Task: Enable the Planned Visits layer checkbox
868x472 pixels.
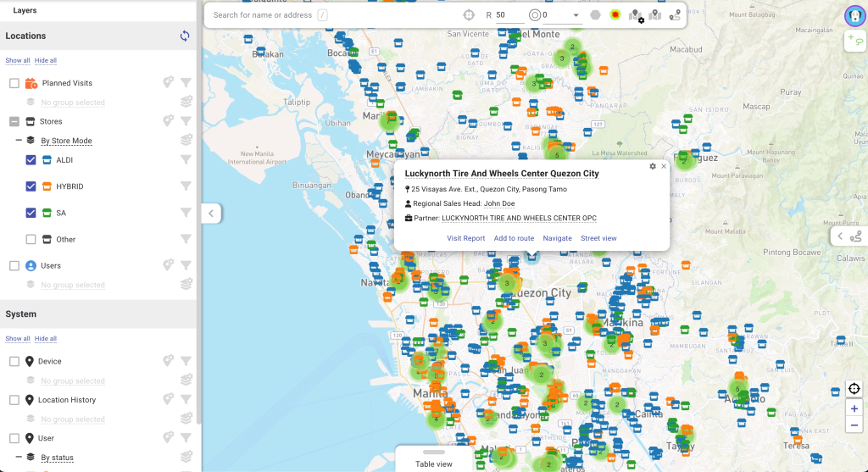Action: click(14, 83)
